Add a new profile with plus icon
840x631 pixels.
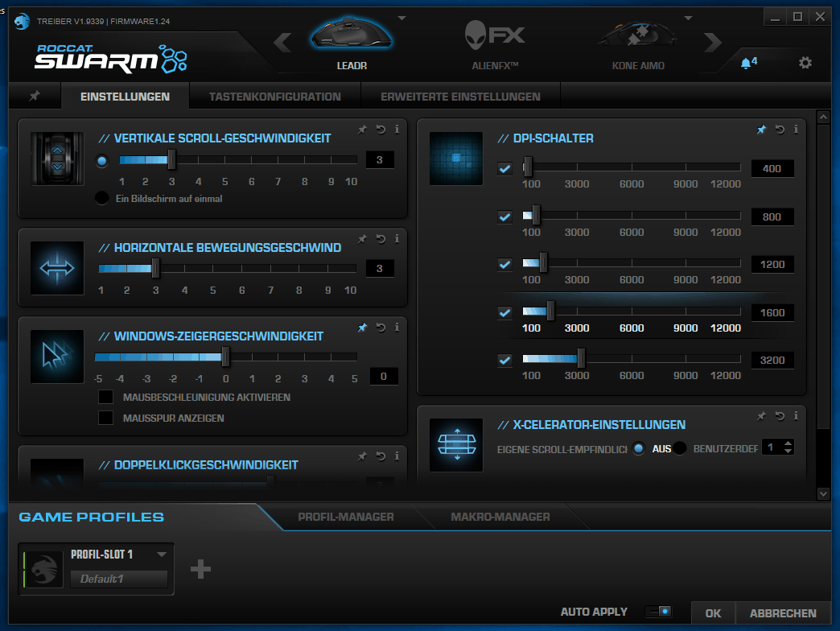coord(200,569)
